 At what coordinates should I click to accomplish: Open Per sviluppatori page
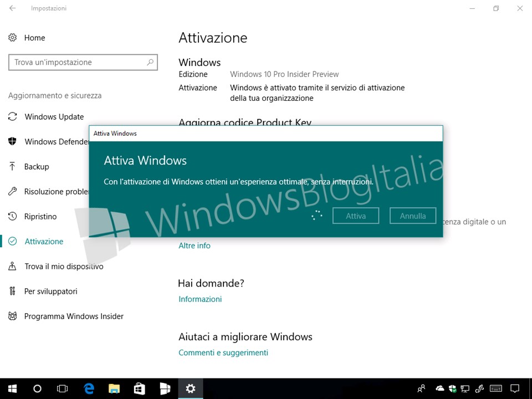pos(51,291)
